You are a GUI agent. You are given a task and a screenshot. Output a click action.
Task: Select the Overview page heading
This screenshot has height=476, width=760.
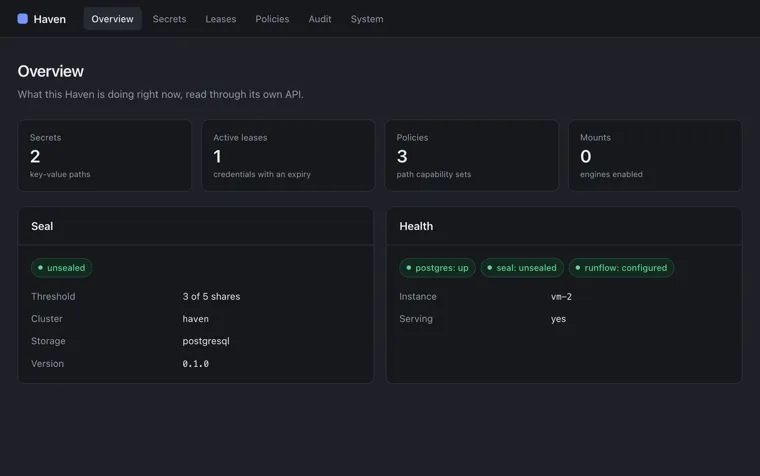(x=50, y=71)
